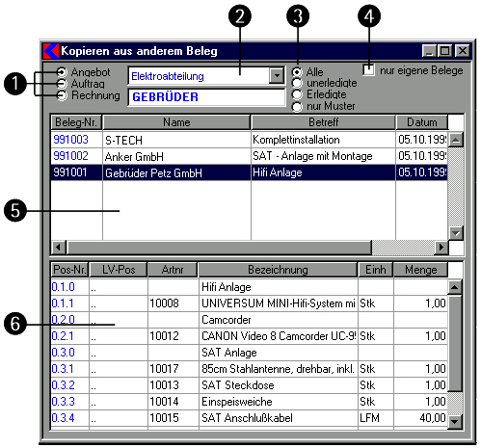The width and height of the screenshot is (481, 448).
Task: Click the red-blue application icon in title bar
Action: point(51,51)
